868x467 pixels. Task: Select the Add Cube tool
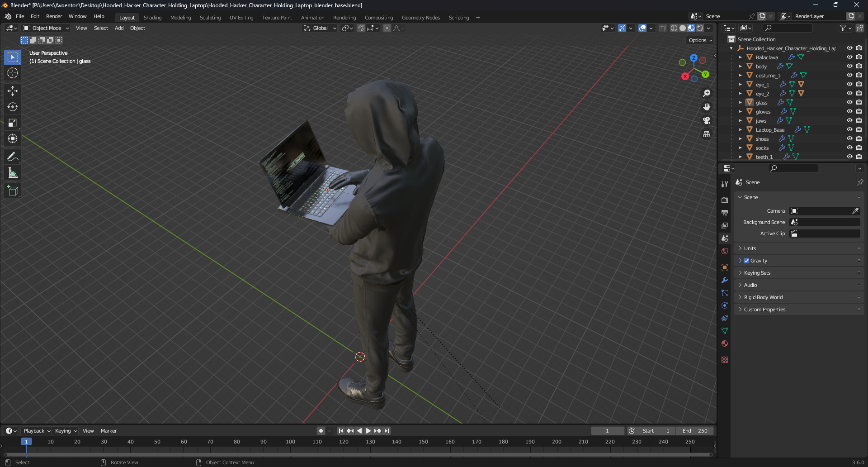[x=13, y=191]
